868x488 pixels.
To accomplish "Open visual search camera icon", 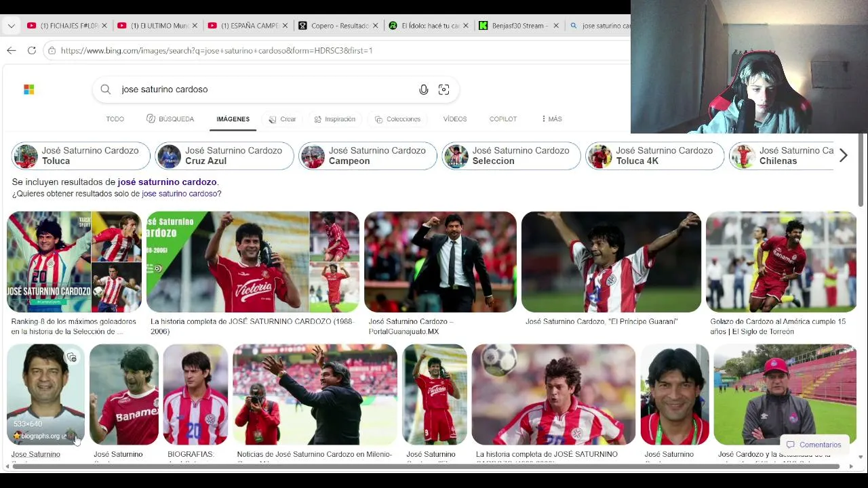I will [x=443, y=89].
